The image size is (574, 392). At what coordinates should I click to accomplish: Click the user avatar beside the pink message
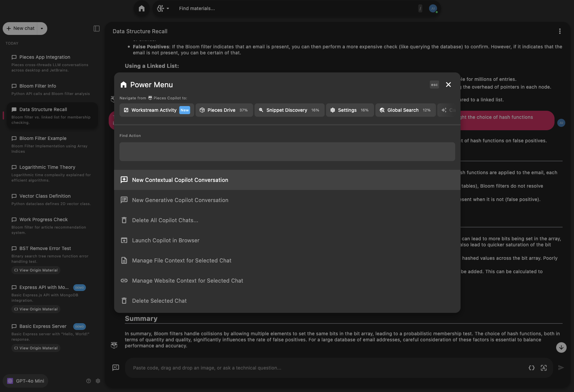coord(561,123)
